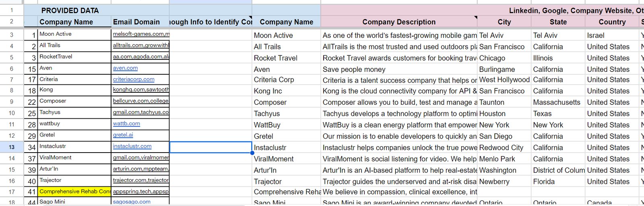Select the Moon Active company name cell
This screenshot has width=644, height=206.
tap(75, 35)
